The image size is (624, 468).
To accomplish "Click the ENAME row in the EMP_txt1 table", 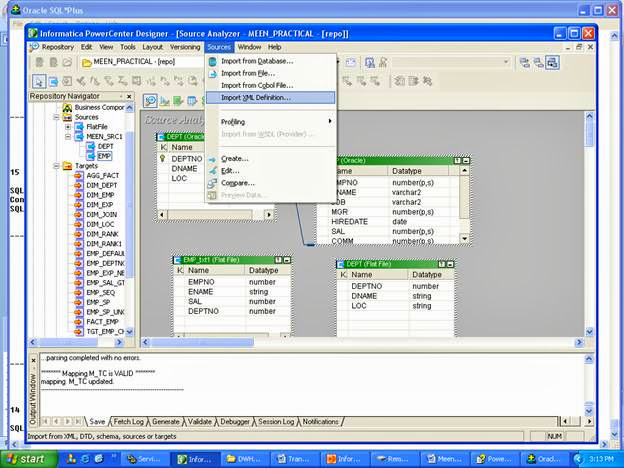I will [232, 292].
